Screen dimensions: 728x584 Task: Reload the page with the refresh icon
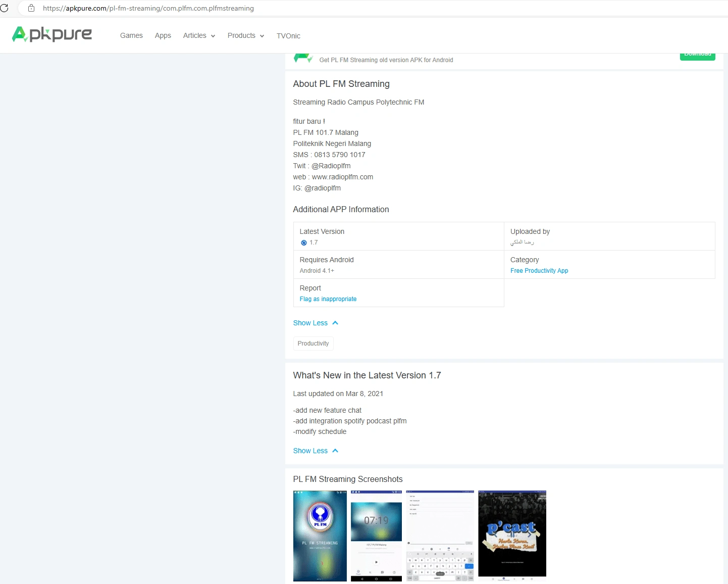click(5, 8)
